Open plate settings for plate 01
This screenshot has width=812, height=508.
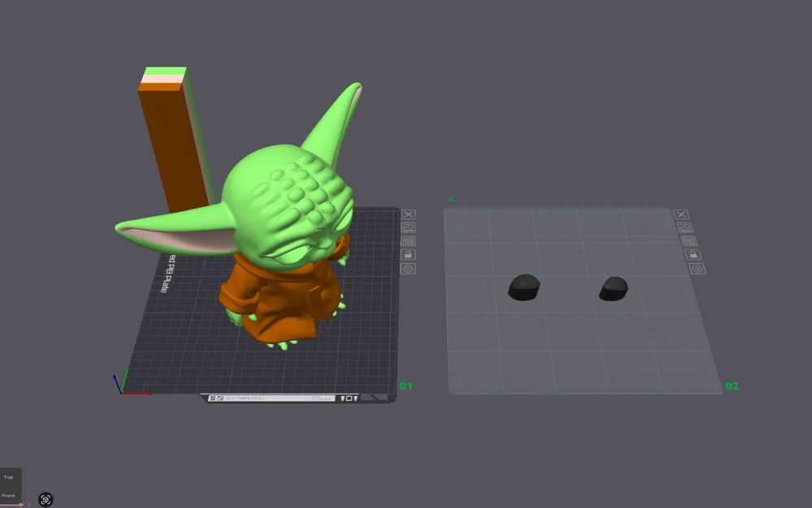click(x=408, y=269)
